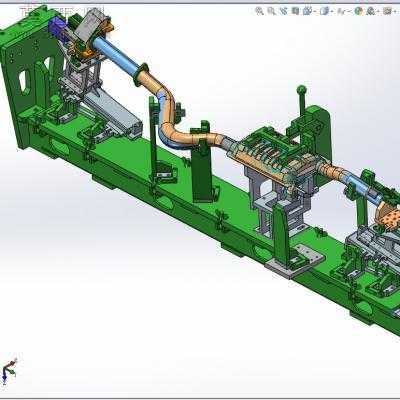
Task: Click the View Settings icon
Action: [x=387, y=11]
